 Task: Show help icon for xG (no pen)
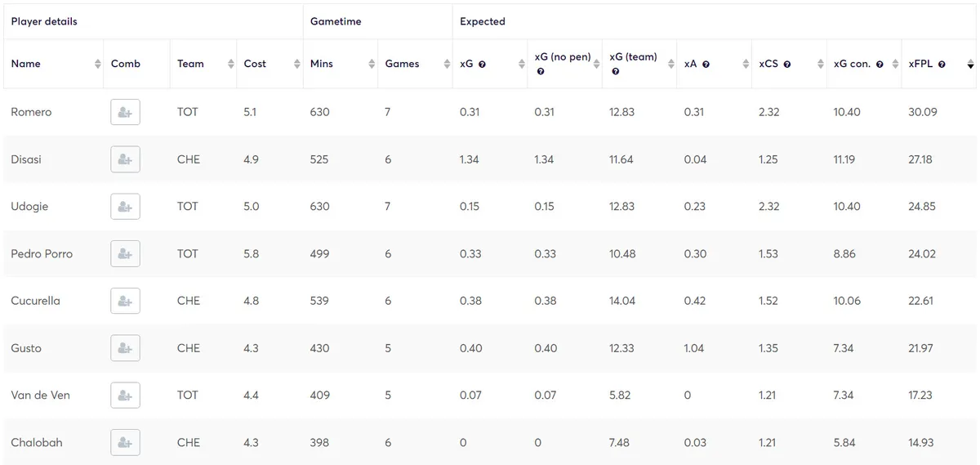pos(541,72)
